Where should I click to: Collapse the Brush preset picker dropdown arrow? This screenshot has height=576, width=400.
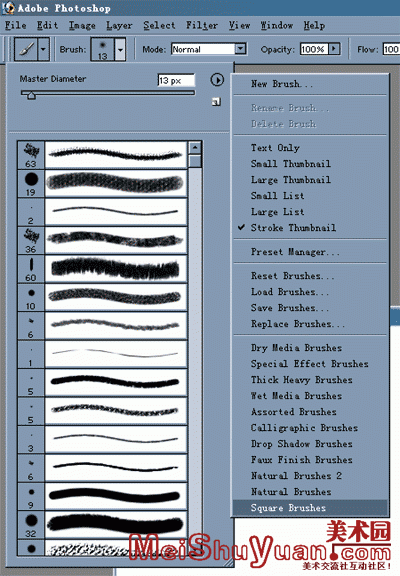[x=120, y=49]
